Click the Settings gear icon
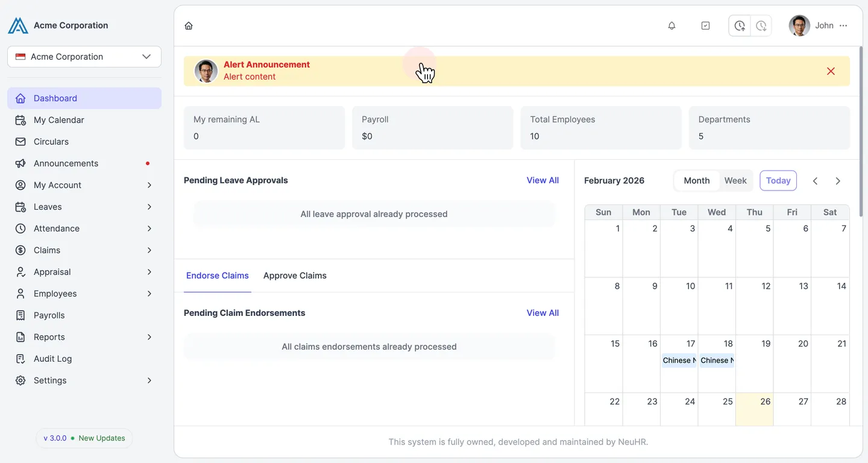 point(20,380)
